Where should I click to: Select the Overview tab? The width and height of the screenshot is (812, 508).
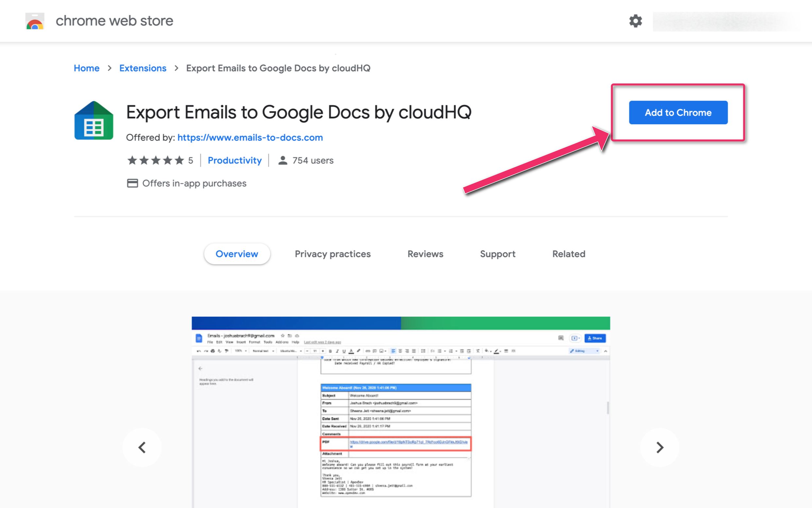click(x=237, y=254)
